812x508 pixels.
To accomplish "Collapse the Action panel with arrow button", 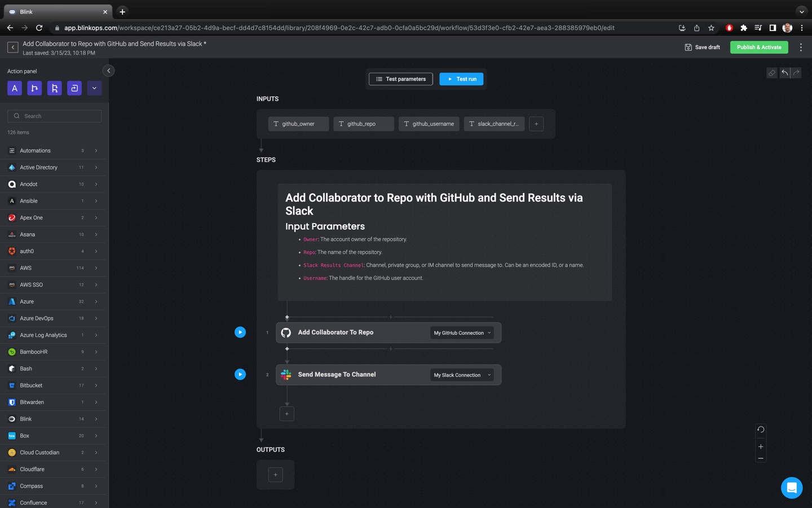I will [x=109, y=71].
